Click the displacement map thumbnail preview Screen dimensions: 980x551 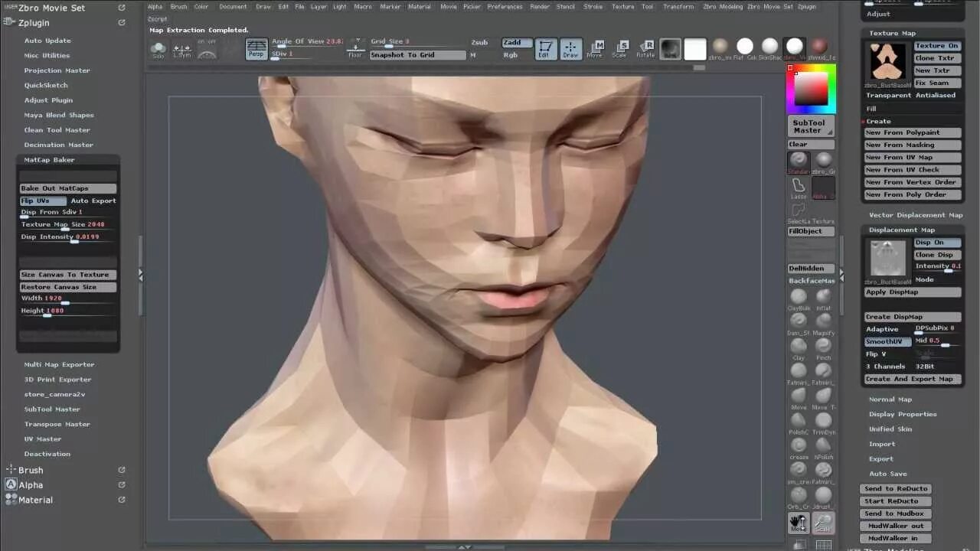[888, 258]
